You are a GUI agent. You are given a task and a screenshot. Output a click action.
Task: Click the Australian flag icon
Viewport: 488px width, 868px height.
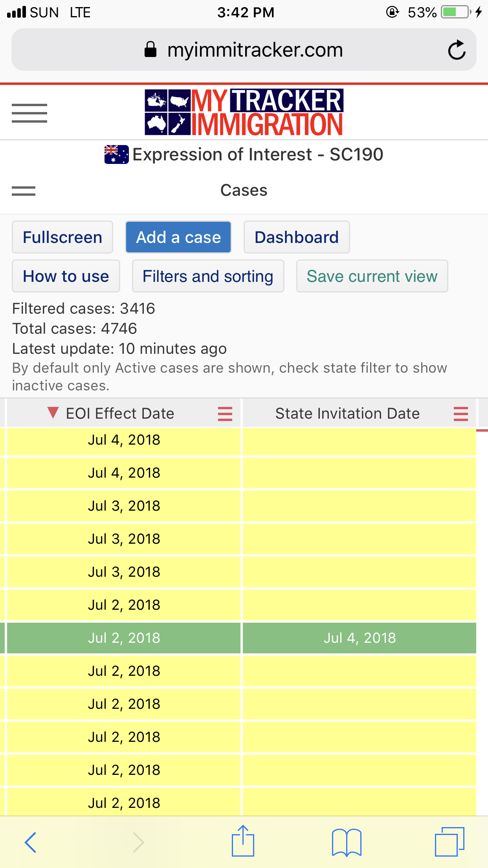point(116,154)
